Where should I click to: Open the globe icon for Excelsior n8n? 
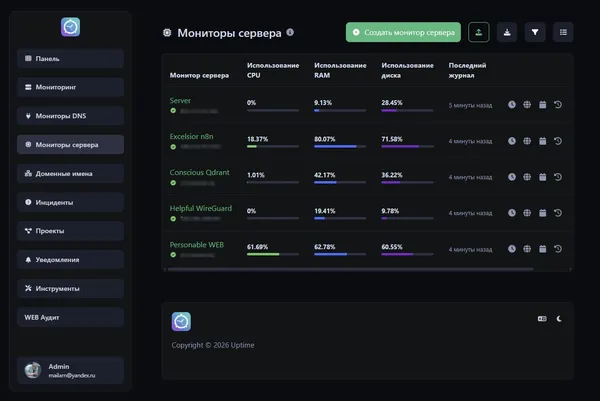[527, 140]
